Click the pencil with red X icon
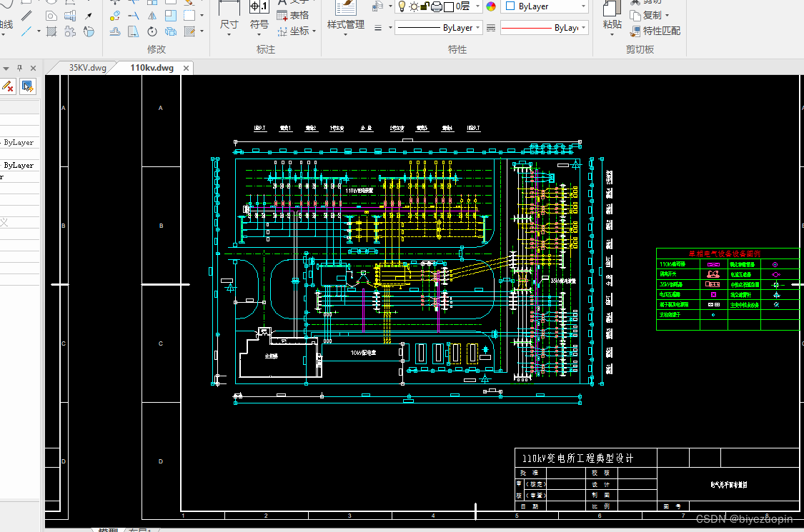The width and height of the screenshot is (804, 532). coord(8,86)
